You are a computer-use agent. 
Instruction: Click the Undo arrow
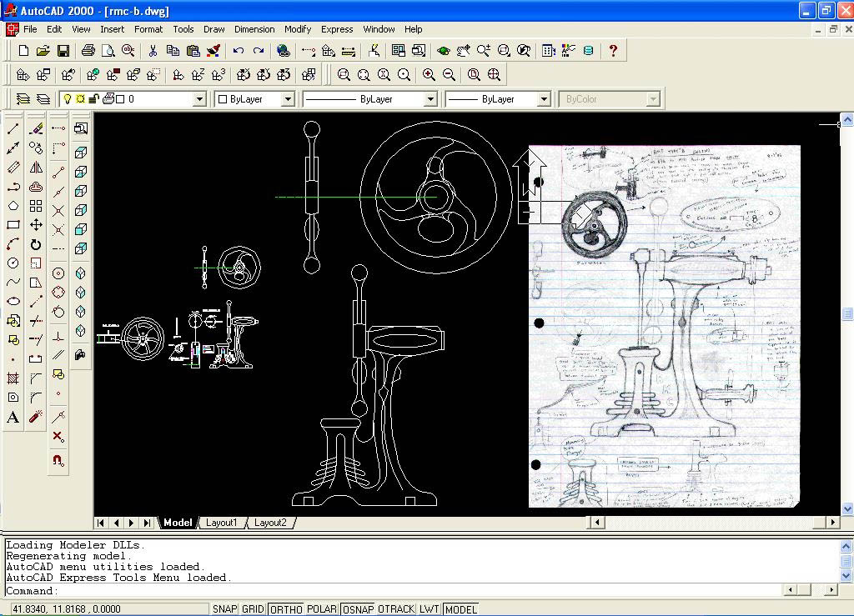tap(239, 50)
